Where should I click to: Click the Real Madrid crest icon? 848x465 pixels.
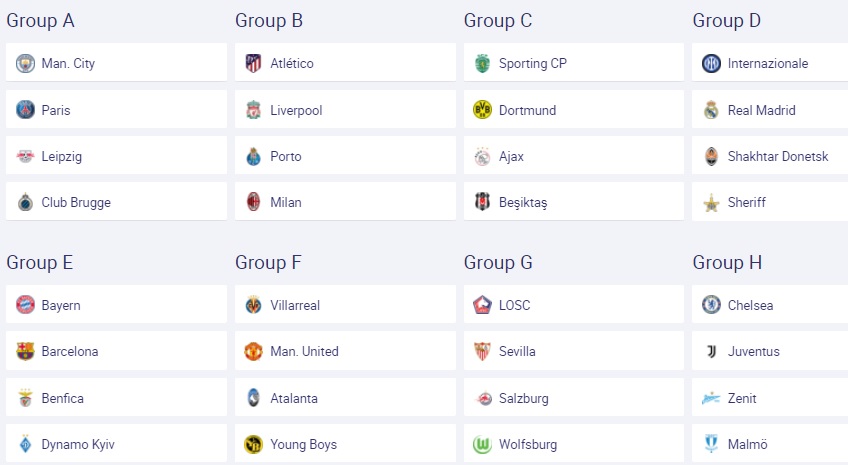click(x=711, y=110)
